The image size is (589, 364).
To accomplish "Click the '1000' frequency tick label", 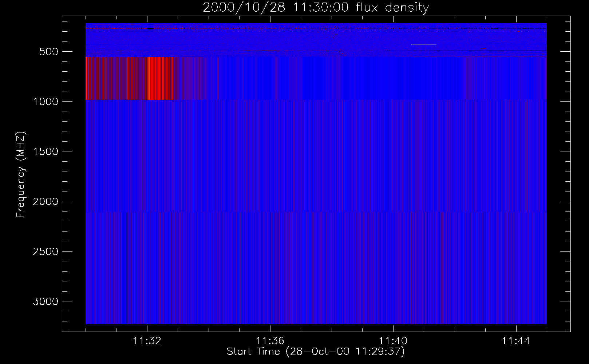I will click(x=46, y=102).
